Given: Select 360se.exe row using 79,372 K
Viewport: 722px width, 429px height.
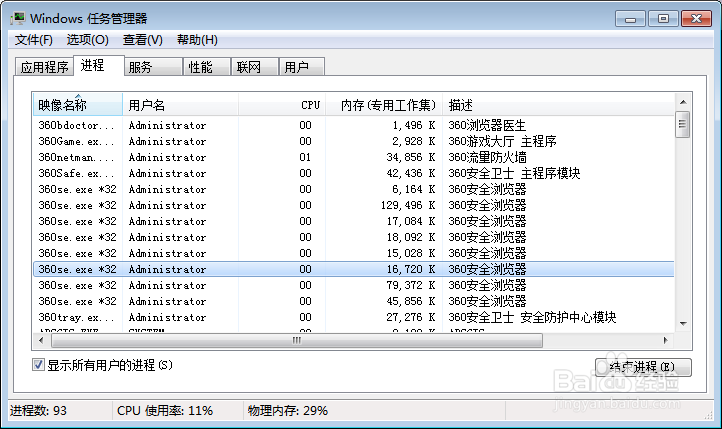Looking at the screenshot, I should pos(354,285).
